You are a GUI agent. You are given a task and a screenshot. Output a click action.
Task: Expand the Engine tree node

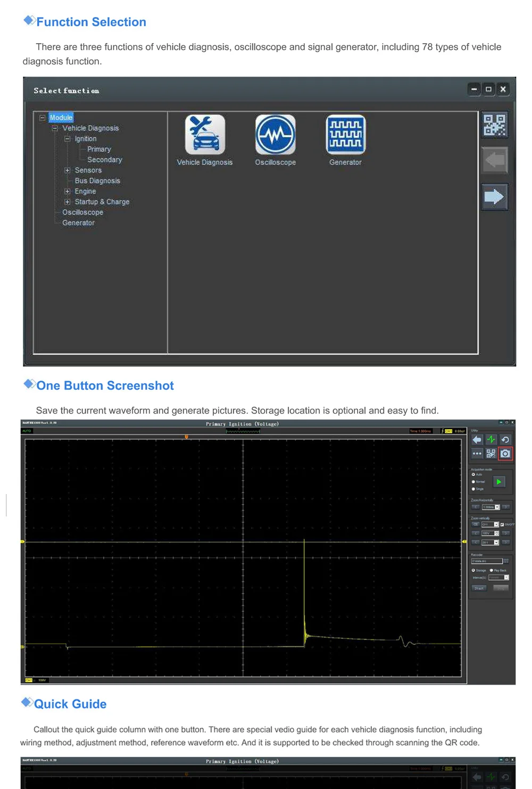point(68,191)
